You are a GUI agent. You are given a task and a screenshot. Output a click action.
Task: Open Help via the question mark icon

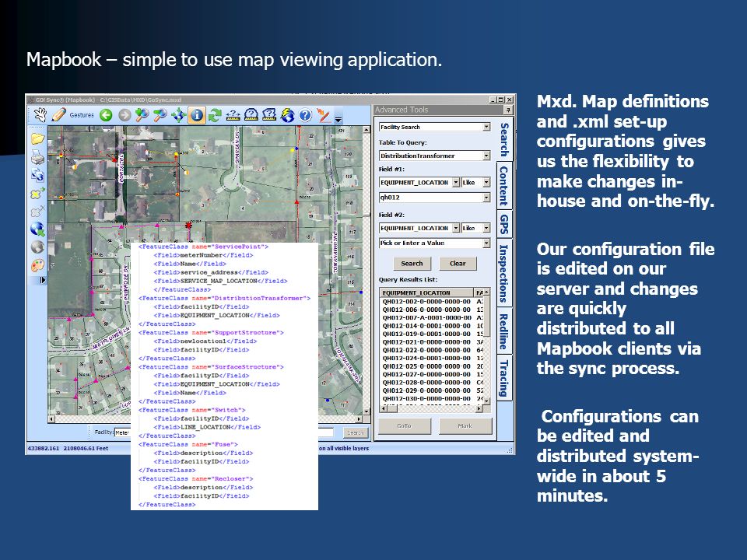[x=305, y=115]
